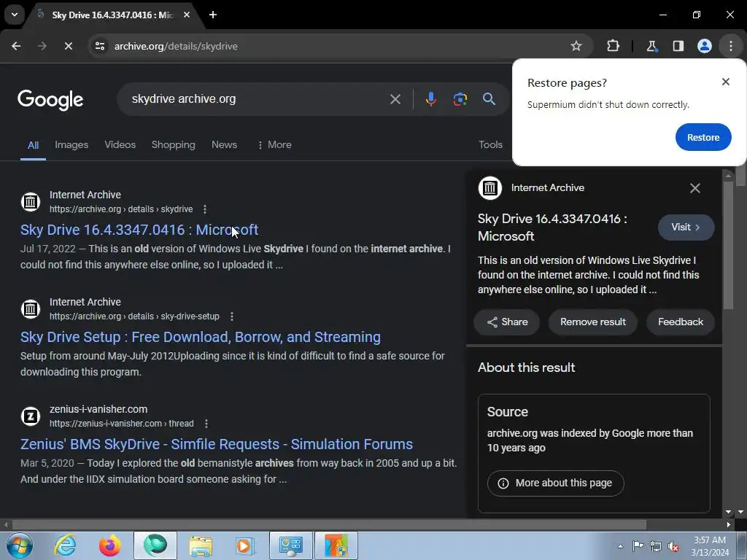The width and height of the screenshot is (747, 560).
Task: Open Windows Explorer folder from taskbar
Action: (x=201, y=545)
